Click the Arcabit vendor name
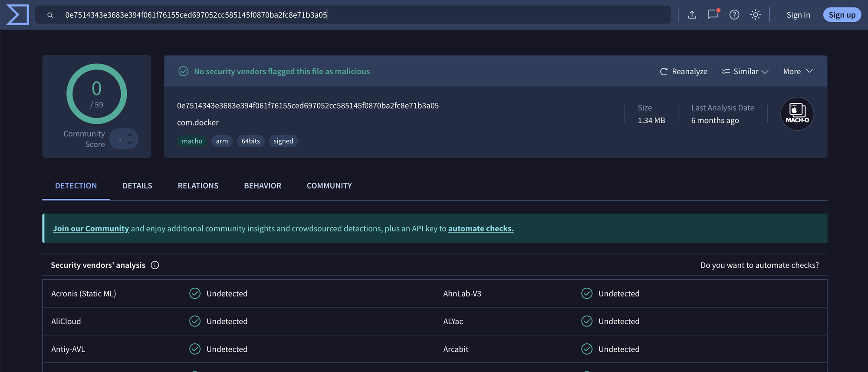868x372 pixels. pyautogui.click(x=456, y=349)
